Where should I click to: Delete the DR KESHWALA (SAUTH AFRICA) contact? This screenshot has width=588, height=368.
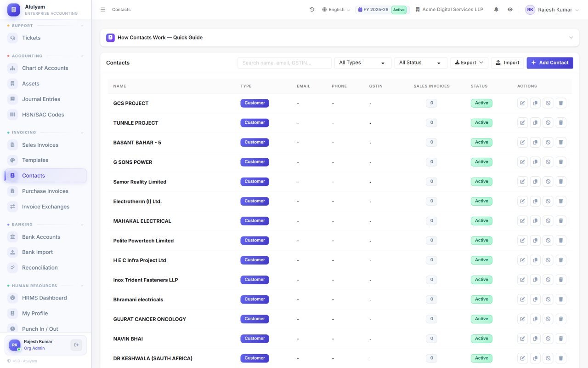click(x=561, y=358)
